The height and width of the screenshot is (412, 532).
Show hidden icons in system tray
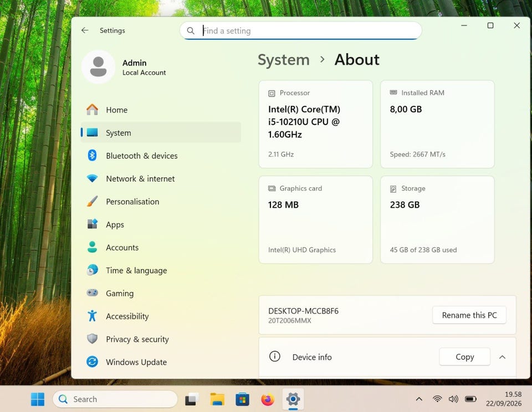pos(419,399)
